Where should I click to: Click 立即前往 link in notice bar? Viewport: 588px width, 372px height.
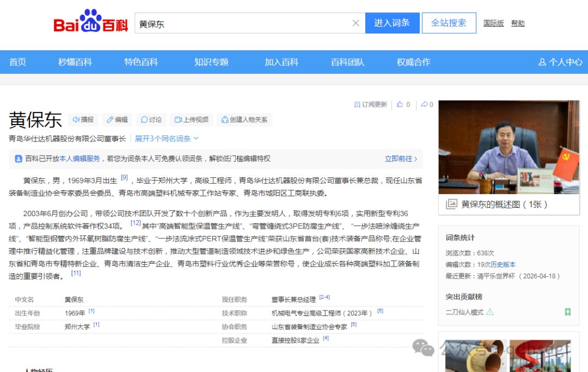[401, 158]
